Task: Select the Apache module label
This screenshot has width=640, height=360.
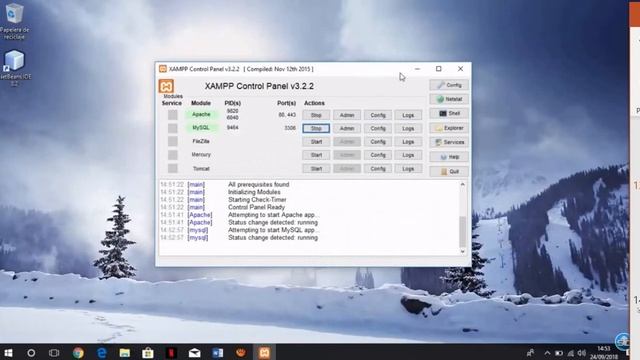Action: [201, 115]
